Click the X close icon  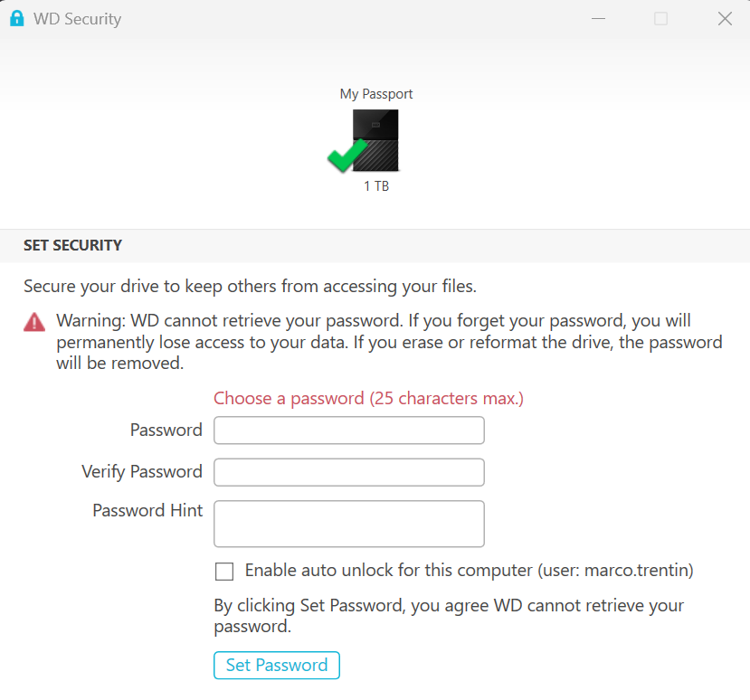pyautogui.click(x=724, y=18)
